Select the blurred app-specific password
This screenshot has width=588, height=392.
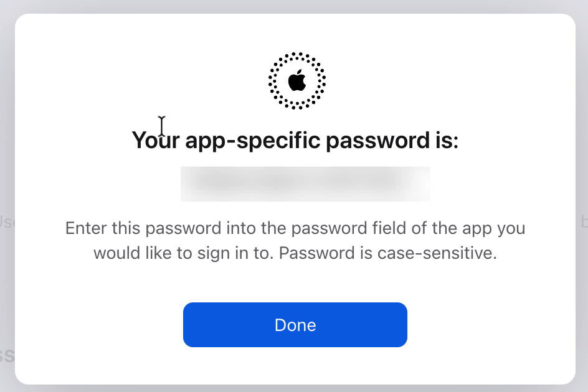click(x=305, y=184)
